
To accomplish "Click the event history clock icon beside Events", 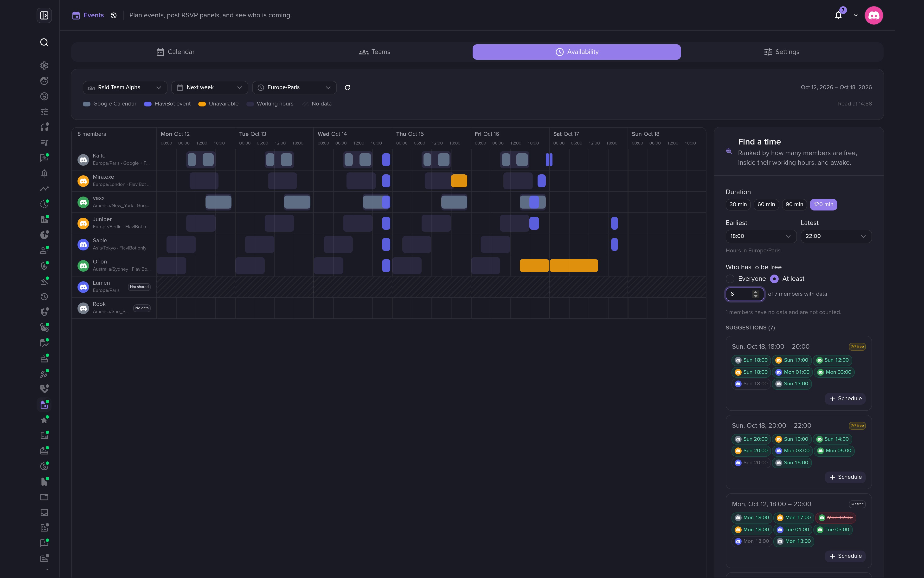I will click(113, 15).
